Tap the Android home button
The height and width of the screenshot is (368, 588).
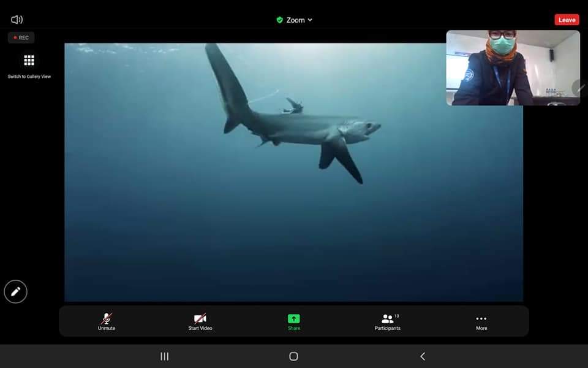(x=293, y=356)
